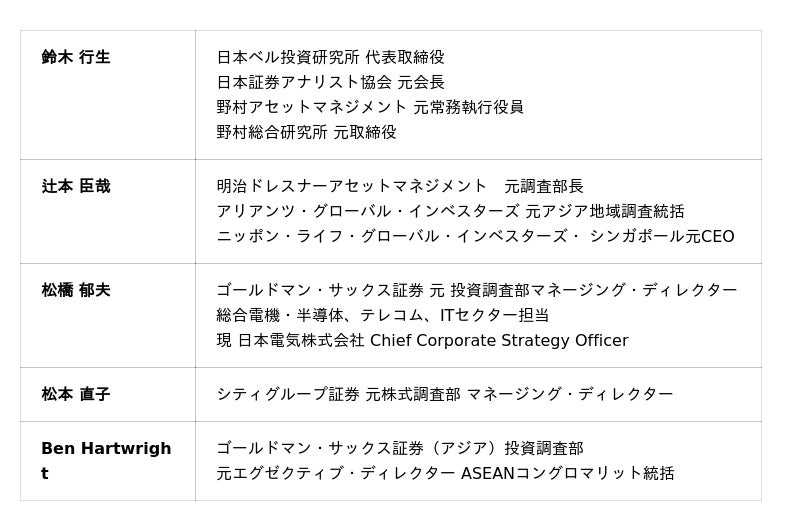Click the name 松本 直子

point(76,394)
